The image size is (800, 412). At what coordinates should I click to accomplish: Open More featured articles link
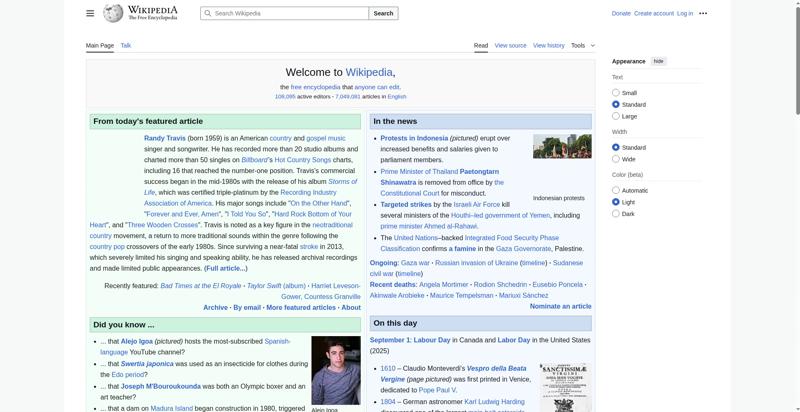click(x=301, y=307)
